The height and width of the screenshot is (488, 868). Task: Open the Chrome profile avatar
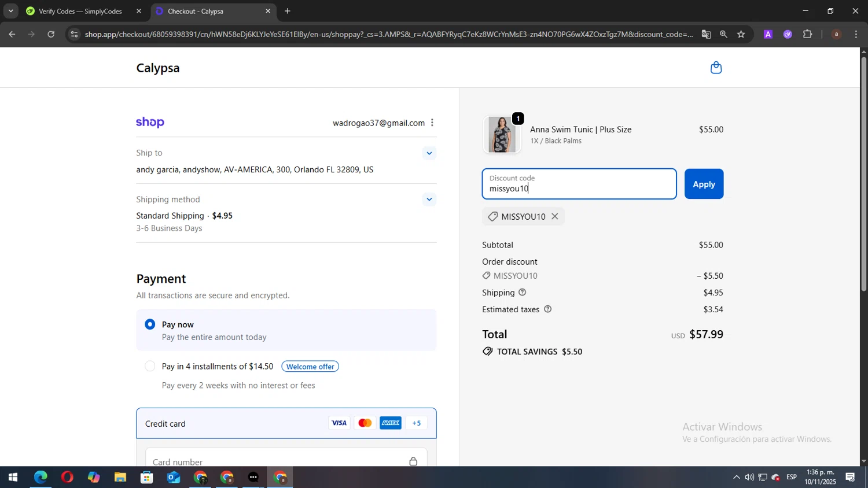[836, 34]
